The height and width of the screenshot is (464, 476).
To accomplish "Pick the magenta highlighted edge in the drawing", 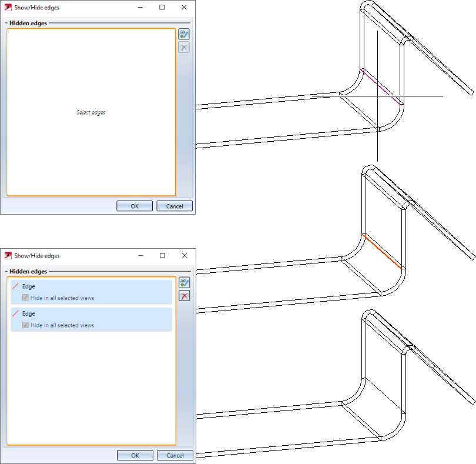I will (382, 87).
